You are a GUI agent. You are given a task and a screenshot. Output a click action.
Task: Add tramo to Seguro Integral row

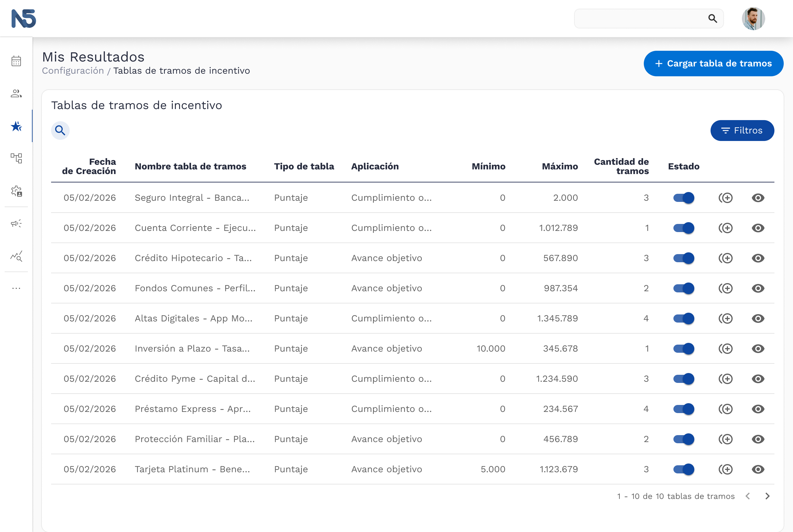point(726,198)
